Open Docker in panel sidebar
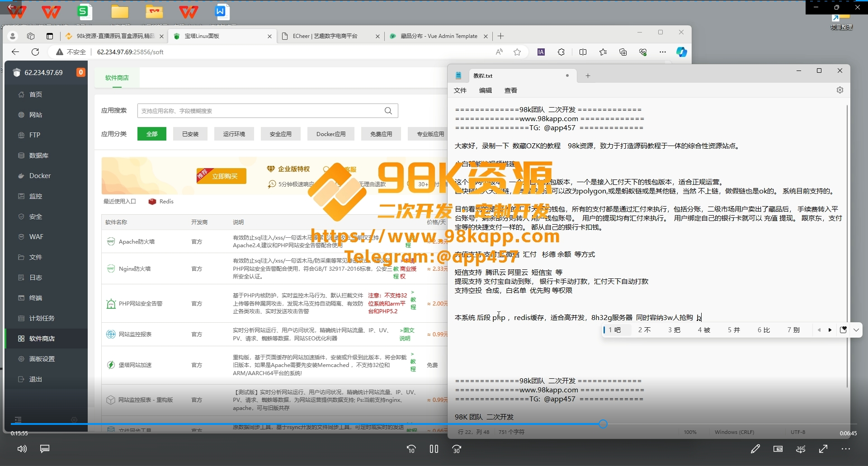This screenshot has width=868, height=466. click(46, 176)
